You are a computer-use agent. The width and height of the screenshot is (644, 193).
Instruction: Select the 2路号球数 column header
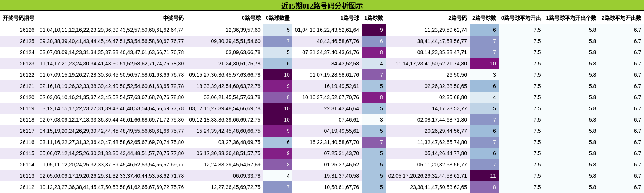[x=484, y=18]
